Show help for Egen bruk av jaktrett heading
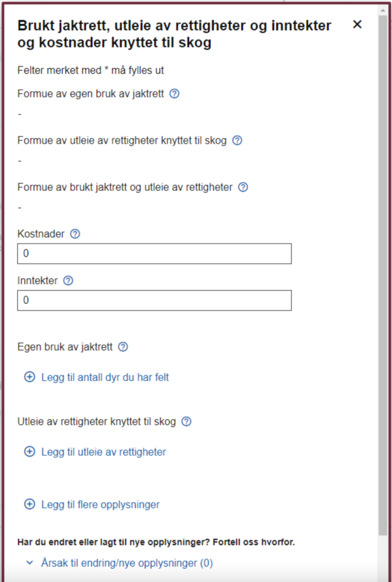This screenshot has width=392, height=582. (123, 347)
